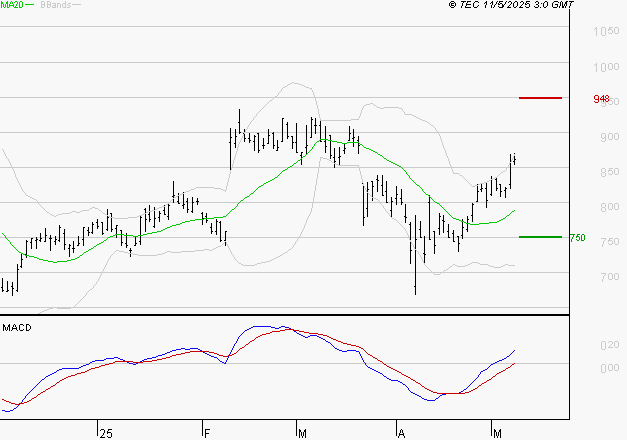Click the 1050 price axis label
Viewport: 627px width, 440px height.
[606, 31]
